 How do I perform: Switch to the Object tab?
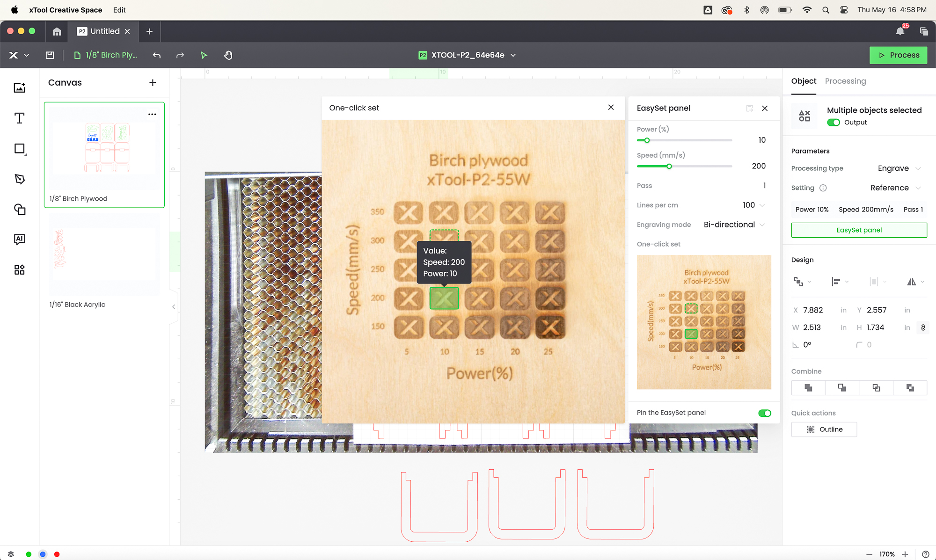click(804, 81)
